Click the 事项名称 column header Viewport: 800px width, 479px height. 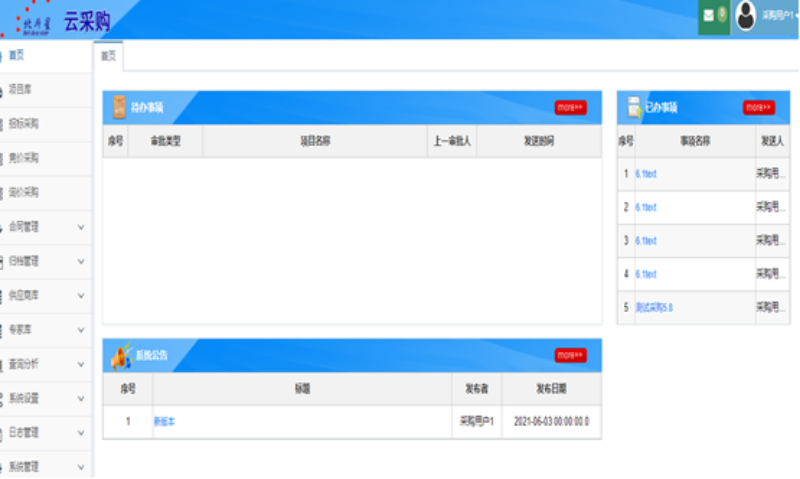tap(695, 141)
